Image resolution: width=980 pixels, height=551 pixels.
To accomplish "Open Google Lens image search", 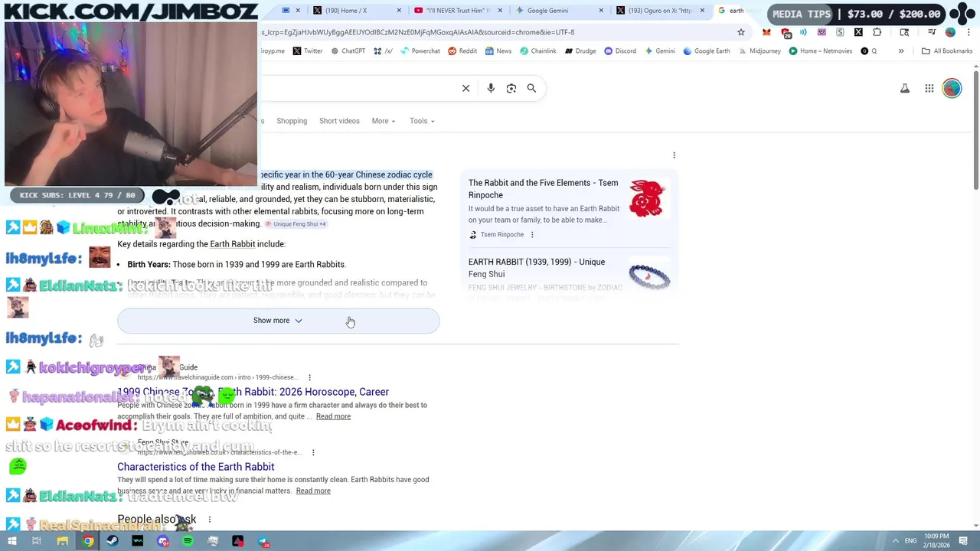I will [x=511, y=88].
